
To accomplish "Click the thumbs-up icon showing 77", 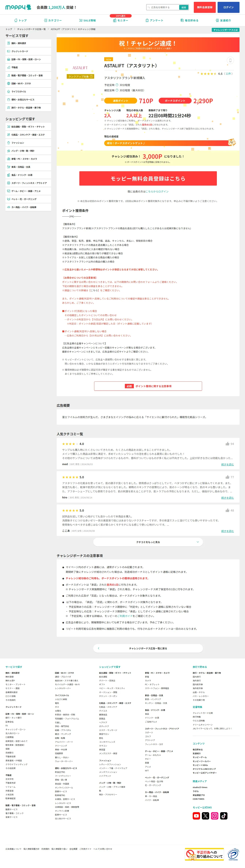I will point(227,477).
